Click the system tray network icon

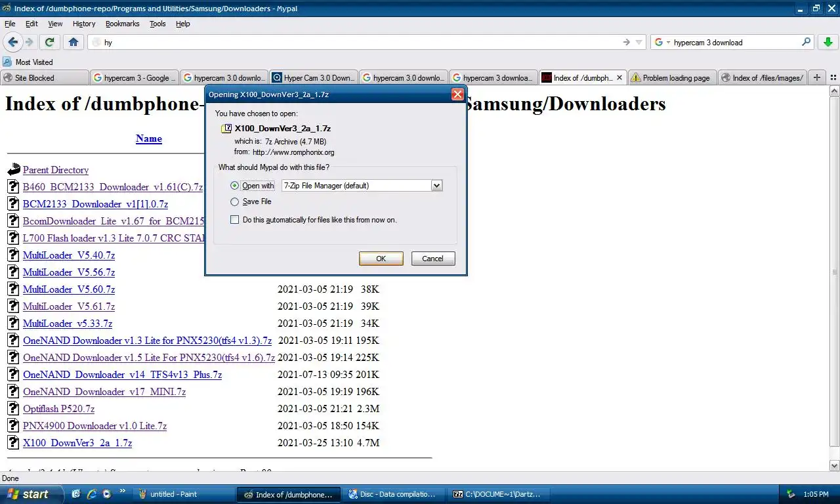point(791,494)
